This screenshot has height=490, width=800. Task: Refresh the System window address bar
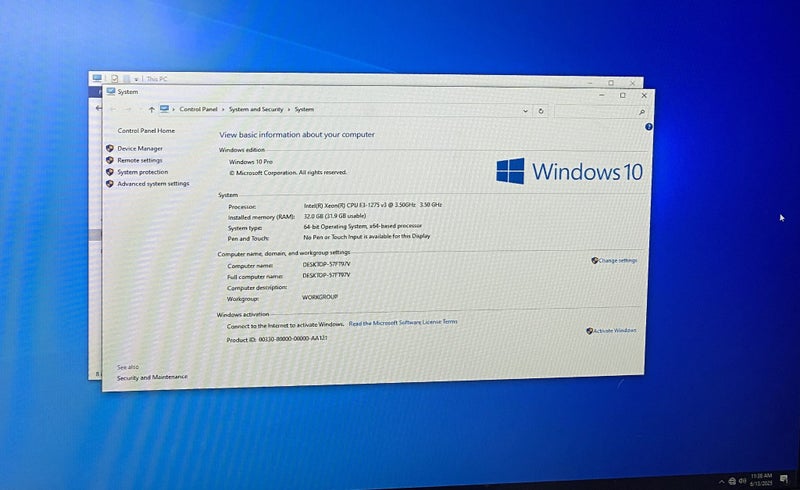pyautogui.click(x=541, y=111)
